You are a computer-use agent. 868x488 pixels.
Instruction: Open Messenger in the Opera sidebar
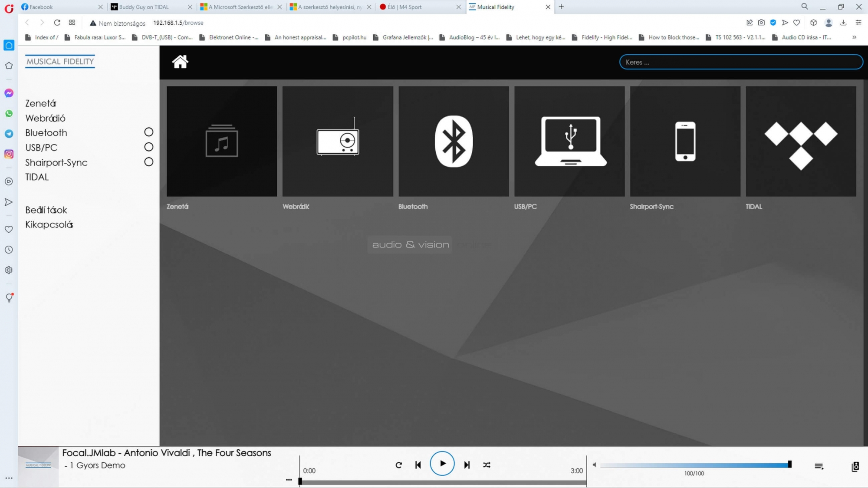coord(9,93)
